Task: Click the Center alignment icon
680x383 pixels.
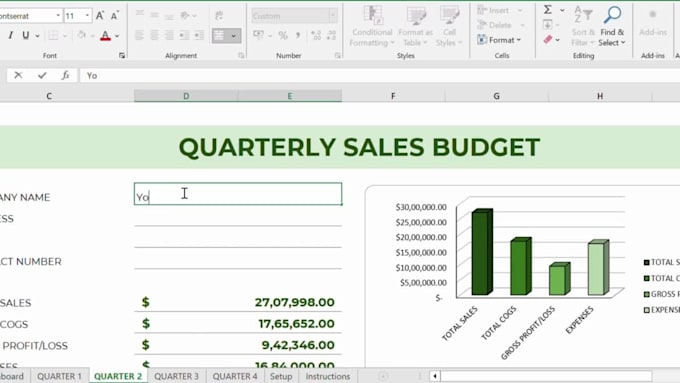Action: click(x=154, y=35)
